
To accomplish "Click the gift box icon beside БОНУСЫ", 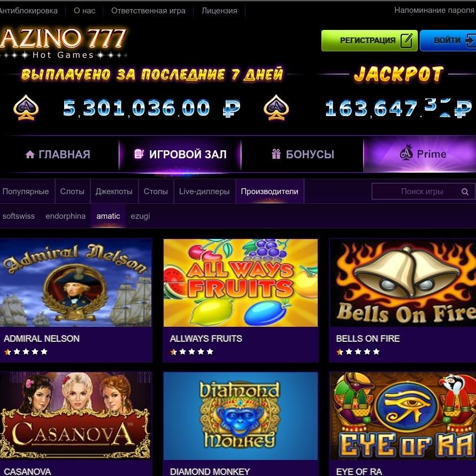I will [x=276, y=154].
